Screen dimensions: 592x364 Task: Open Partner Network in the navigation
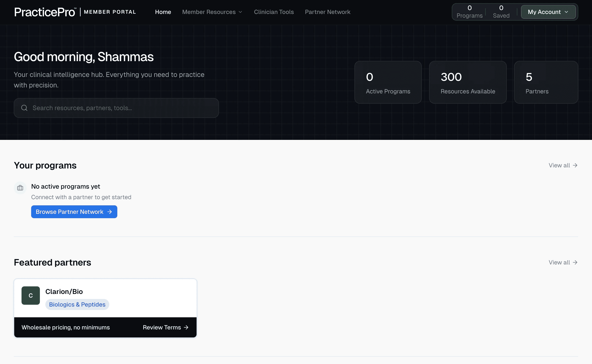point(328,12)
